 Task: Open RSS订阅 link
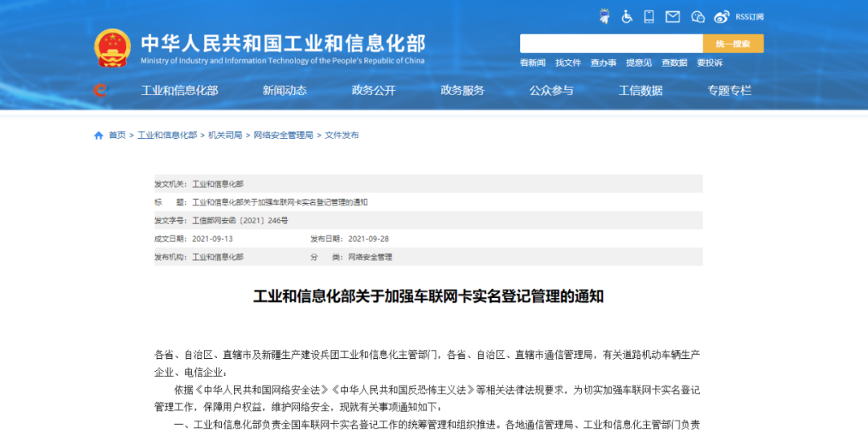click(750, 17)
